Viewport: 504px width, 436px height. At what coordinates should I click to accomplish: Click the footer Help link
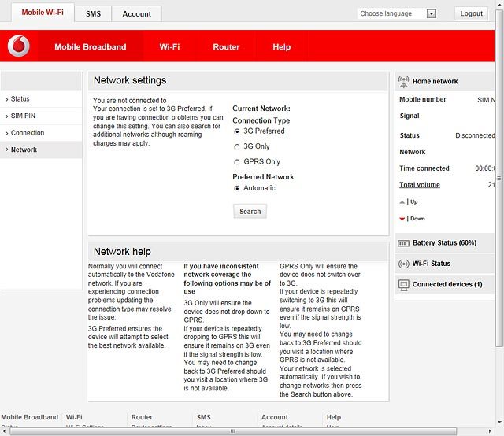pos(334,417)
